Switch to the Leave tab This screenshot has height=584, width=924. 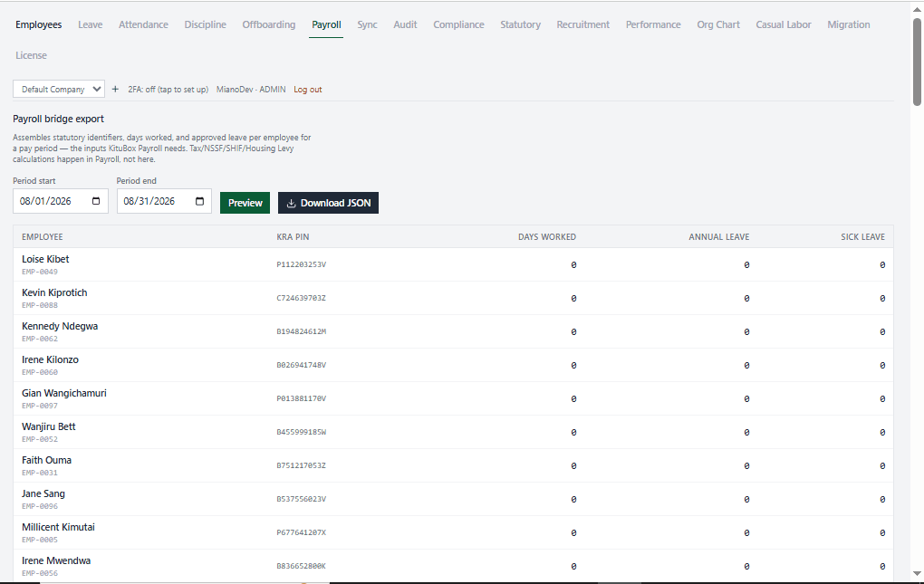pos(91,24)
